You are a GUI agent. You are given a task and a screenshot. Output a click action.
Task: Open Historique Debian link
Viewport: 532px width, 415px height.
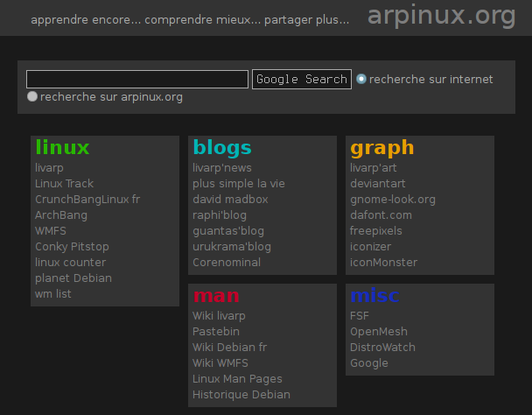pos(241,395)
